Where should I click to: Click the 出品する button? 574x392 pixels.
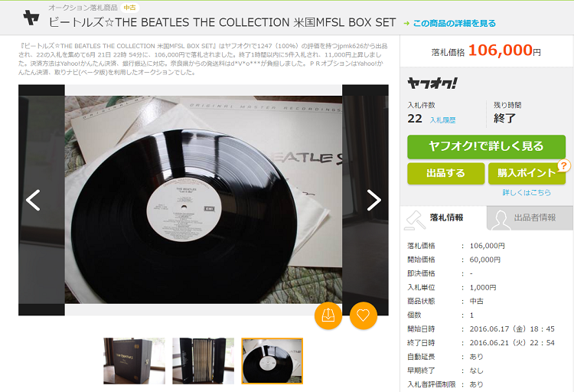point(445,173)
